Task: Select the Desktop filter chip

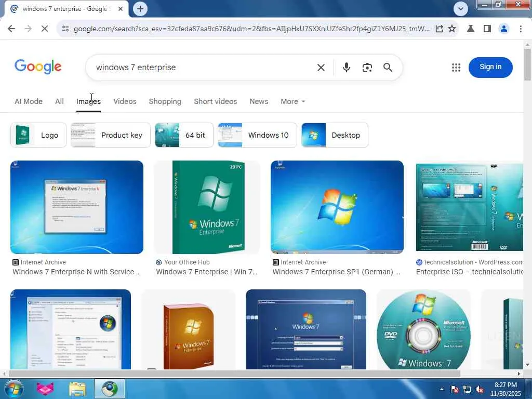Action: (335, 135)
